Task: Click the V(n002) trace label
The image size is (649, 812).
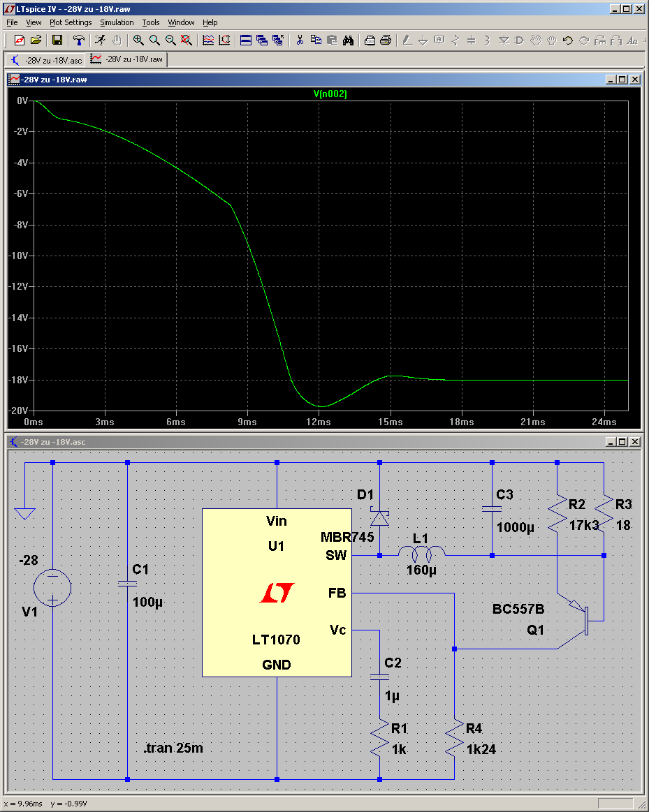Action: [330, 94]
